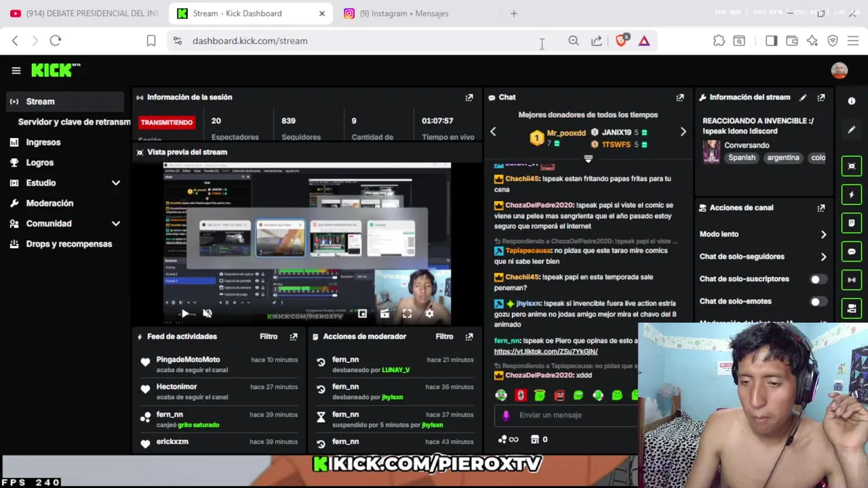This screenshot has height=488, width=868.
Task: Click the Mr_pooxdd top donor
Action: 566,134
